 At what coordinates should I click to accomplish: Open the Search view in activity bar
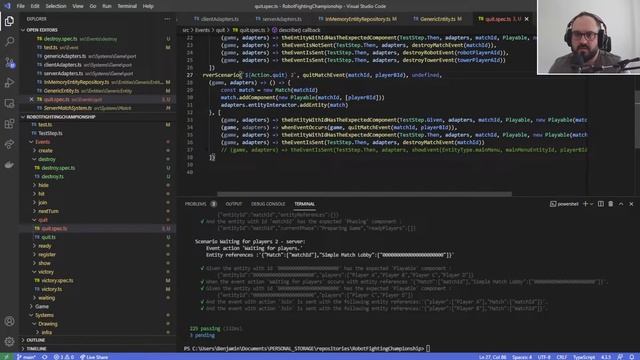9,41
